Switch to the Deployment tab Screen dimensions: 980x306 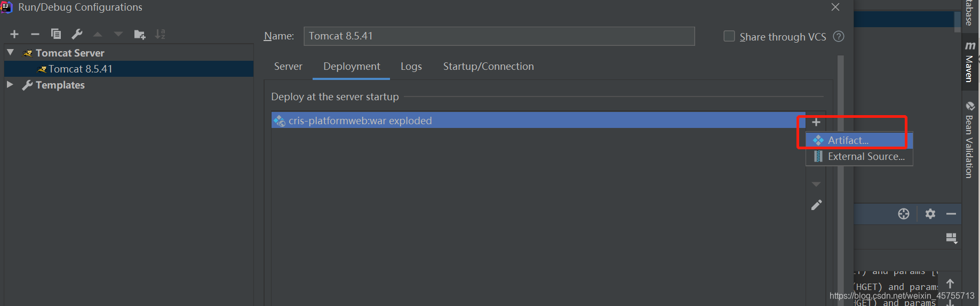click(352, 67)
